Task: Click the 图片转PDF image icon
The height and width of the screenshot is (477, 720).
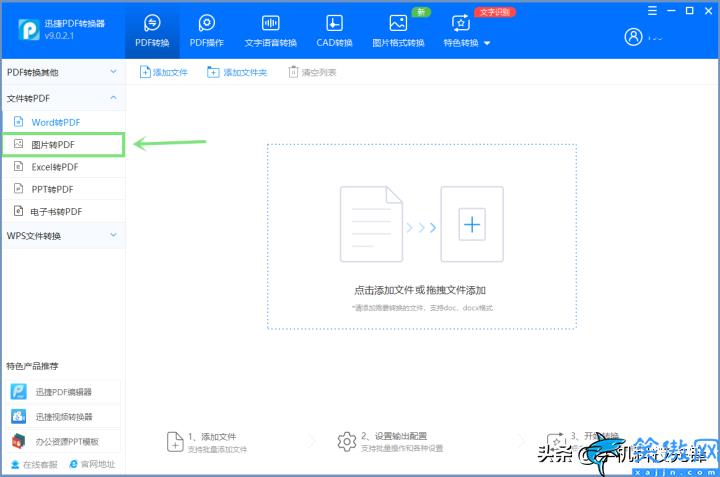Action: coord(18,144)
